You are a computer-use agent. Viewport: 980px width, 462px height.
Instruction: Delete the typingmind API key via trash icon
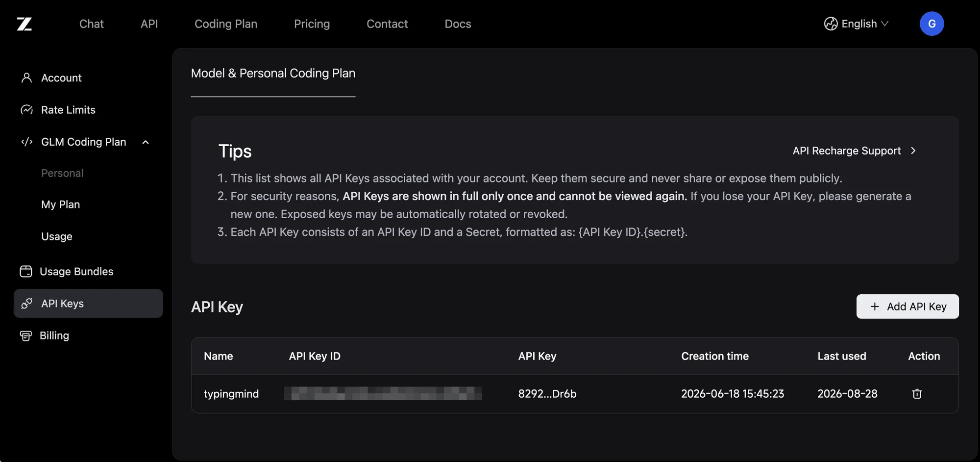click(x=917, y=394)
